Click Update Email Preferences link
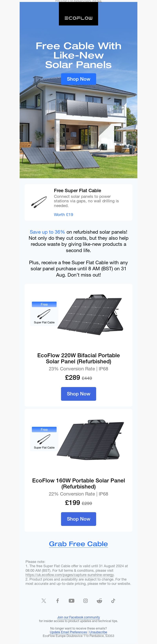The image size is (157, 644). click(x=68, y=632)
